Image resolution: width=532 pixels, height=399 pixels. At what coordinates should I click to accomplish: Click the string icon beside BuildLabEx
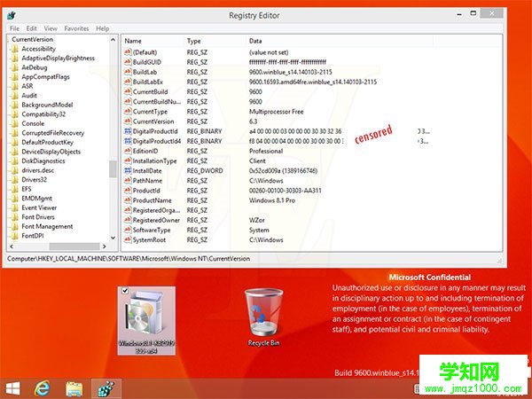tap(128, 82)
